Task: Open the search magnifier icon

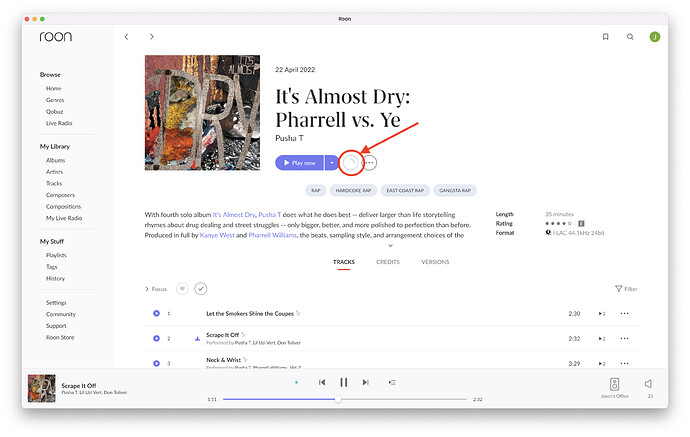Action: [x=630, y=37]
